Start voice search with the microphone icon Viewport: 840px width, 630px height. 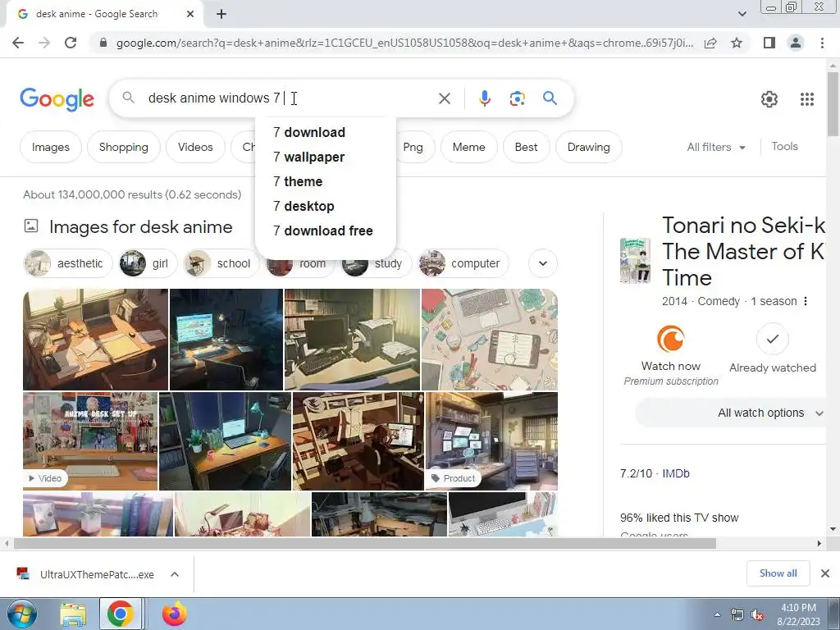(x=484, y=98)
